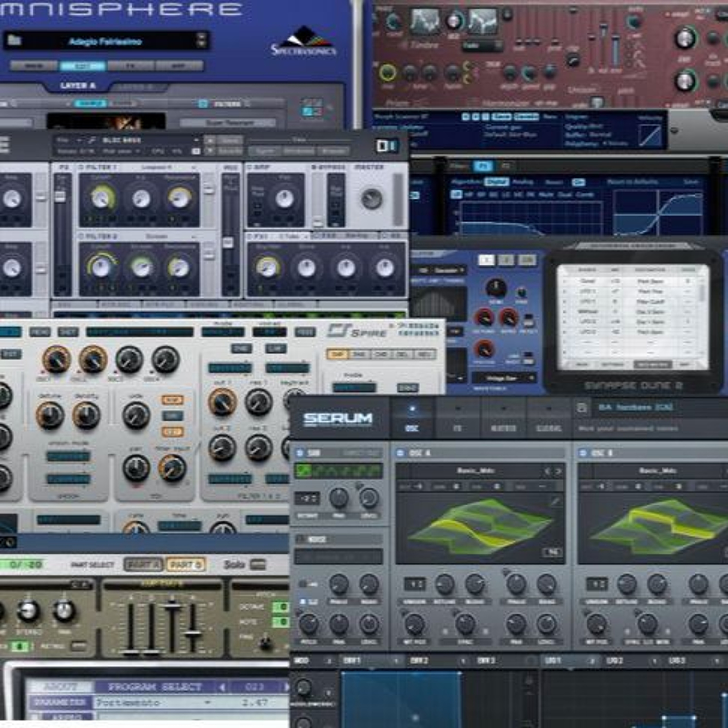The image size is (728, 728).
Task: Open the Spire unison mode dropdown
Action: (x=68, y=457)
